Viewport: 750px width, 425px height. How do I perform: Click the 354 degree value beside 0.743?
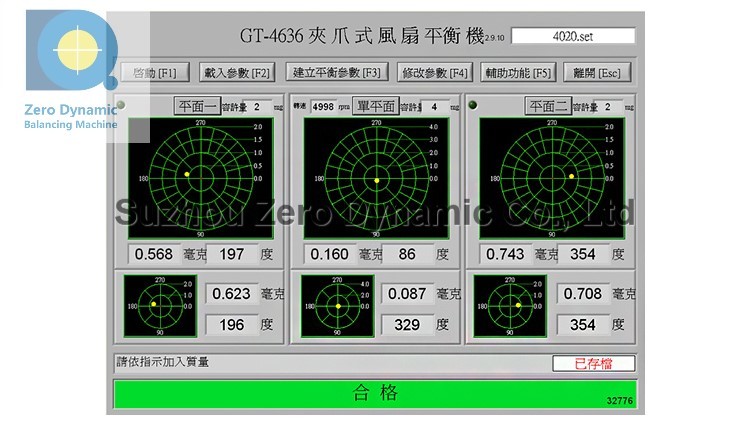[584, 254]
